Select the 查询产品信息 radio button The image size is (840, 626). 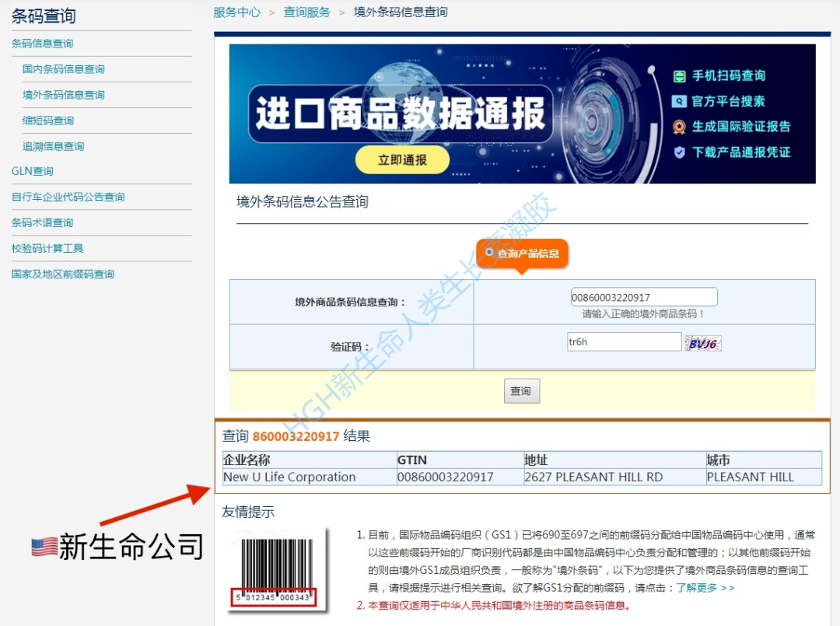[489, 252]
